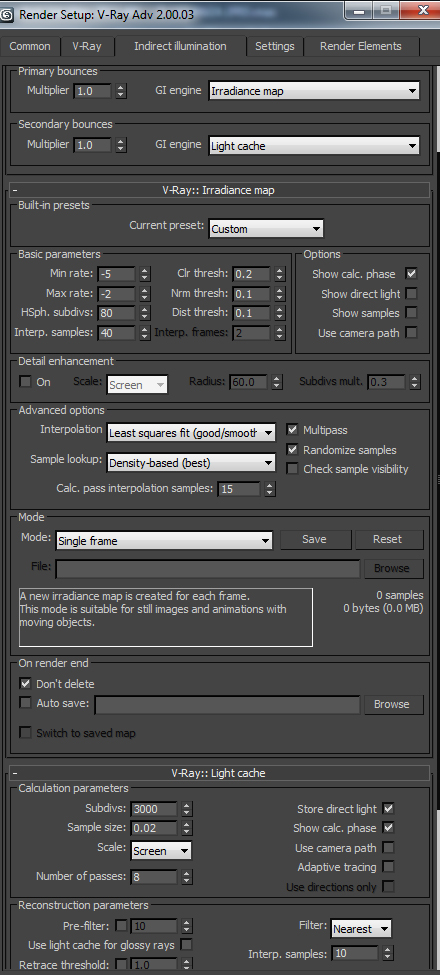Click the Secondary bounces Multiplier field
This screenshot has width=440, height=975.
click(93, 146)
